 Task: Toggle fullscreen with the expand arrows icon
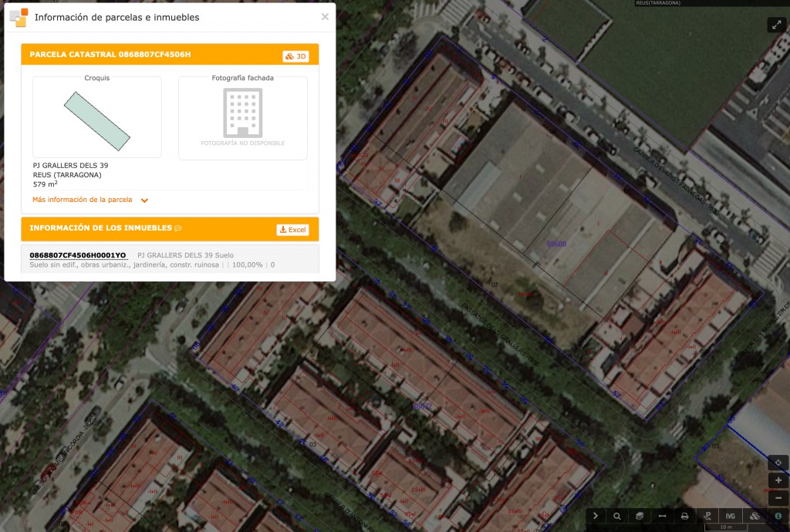coord(776,24)
